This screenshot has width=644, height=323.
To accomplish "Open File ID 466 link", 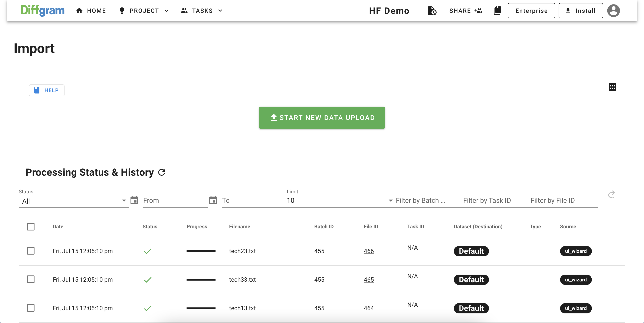I will point(368,251).
